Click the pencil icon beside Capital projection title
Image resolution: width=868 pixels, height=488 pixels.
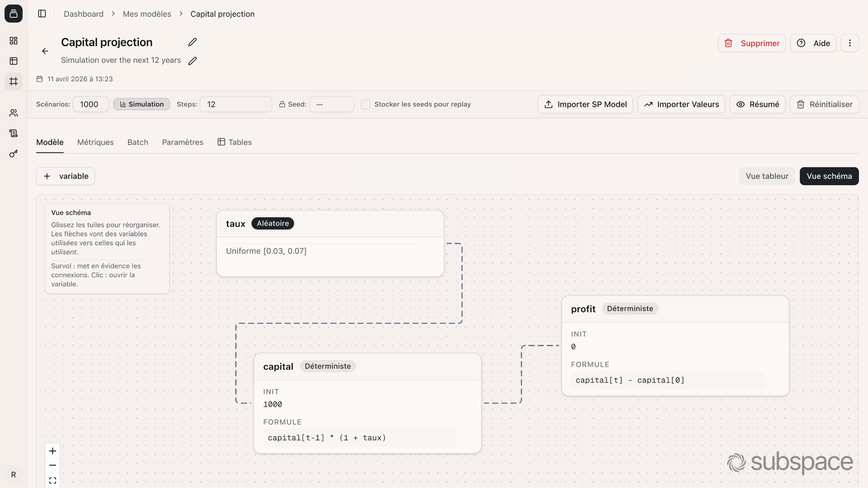click(192, 42)
